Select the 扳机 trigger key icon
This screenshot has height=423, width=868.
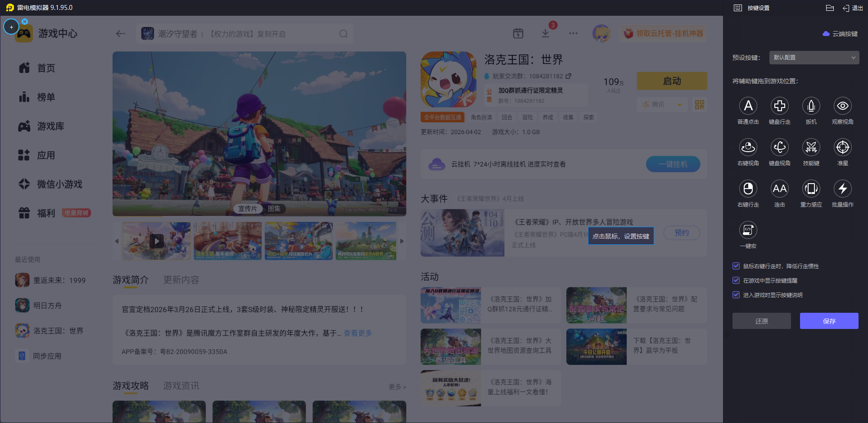point(811,106)
